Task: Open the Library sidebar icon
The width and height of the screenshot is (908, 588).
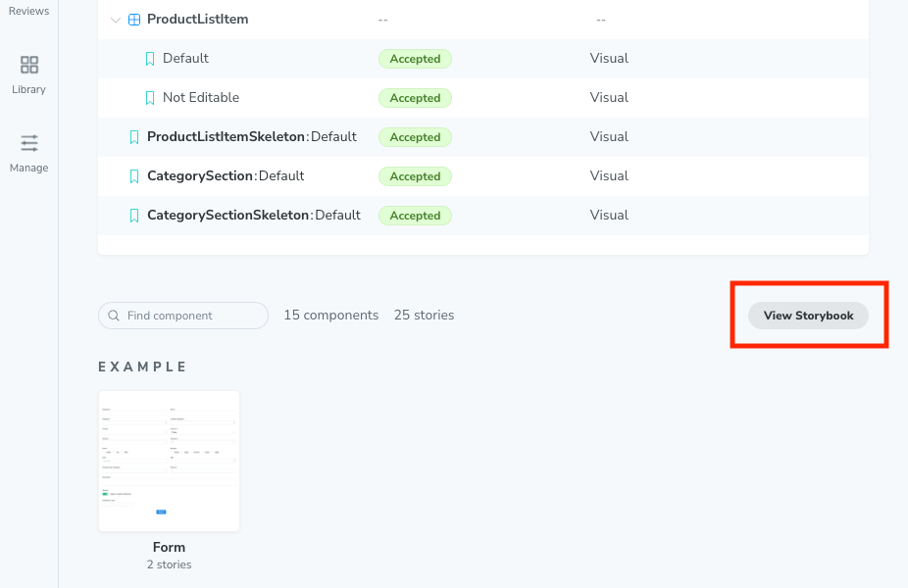Action: tap(29, 66)
